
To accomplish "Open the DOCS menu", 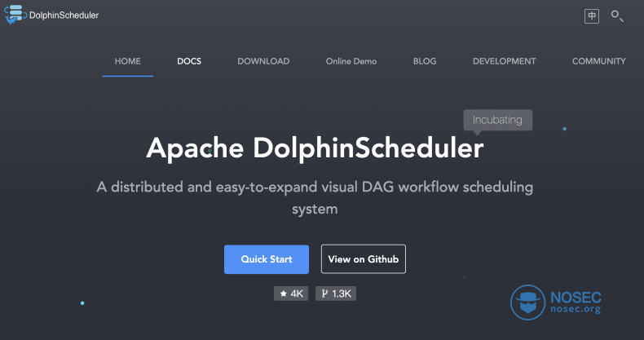I will (x=189, y=61).
